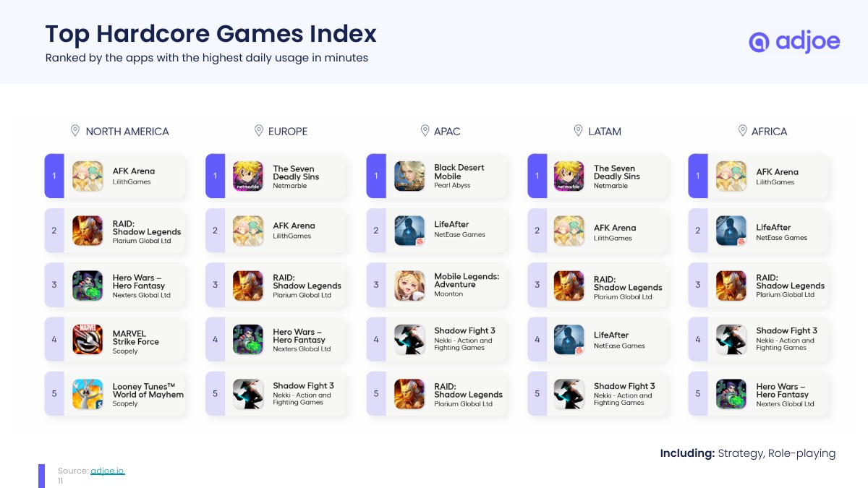The height and width of the screenshot is (488, 868).
Task: Click Mobile Legends: Adventure app icon
Action: coord(409,285)
